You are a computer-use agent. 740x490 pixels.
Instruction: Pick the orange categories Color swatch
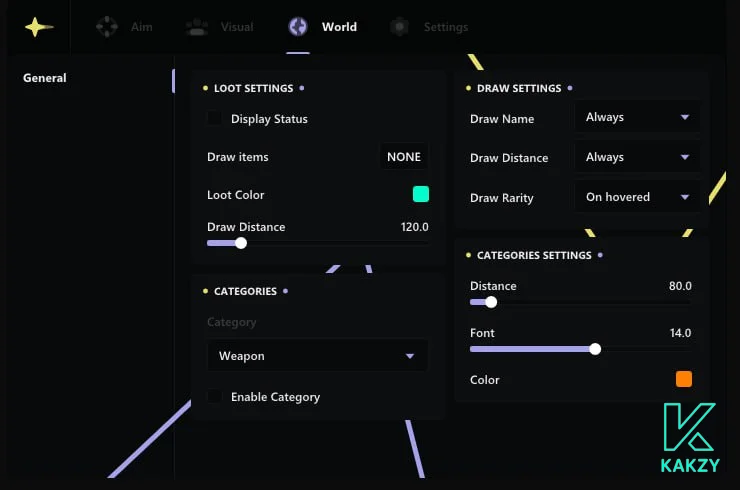click(684, 379)
